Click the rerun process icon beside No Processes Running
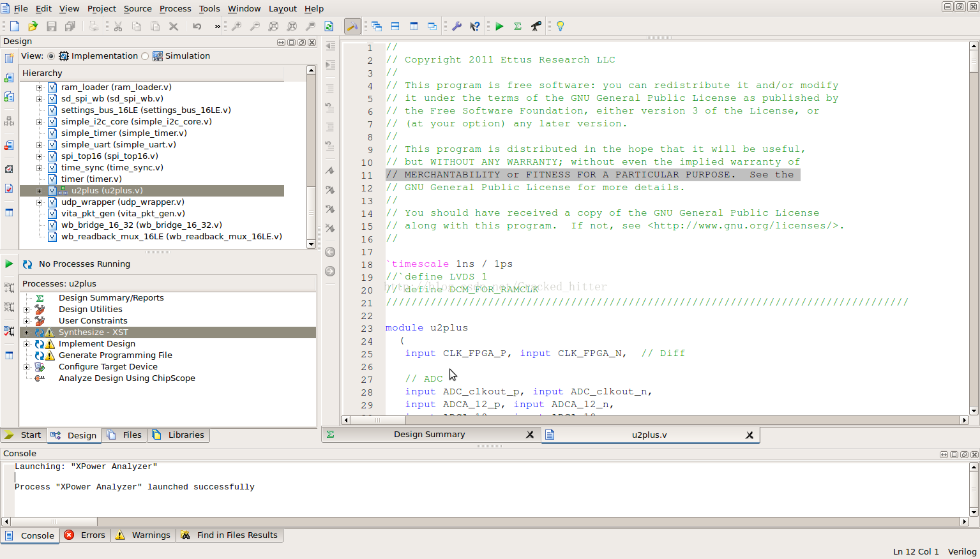Image resolution: width=980 pixels, height=559 pixels. (27, 264)
